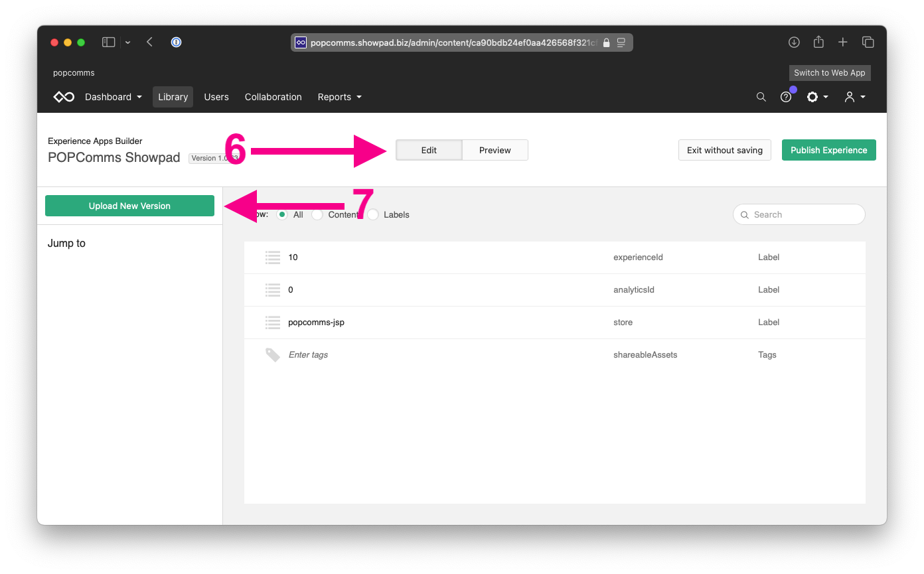The width and height of the screenshot is (924, 574).
Task: Click the Showpad infinity logo
Action: [x=63, y=97]
